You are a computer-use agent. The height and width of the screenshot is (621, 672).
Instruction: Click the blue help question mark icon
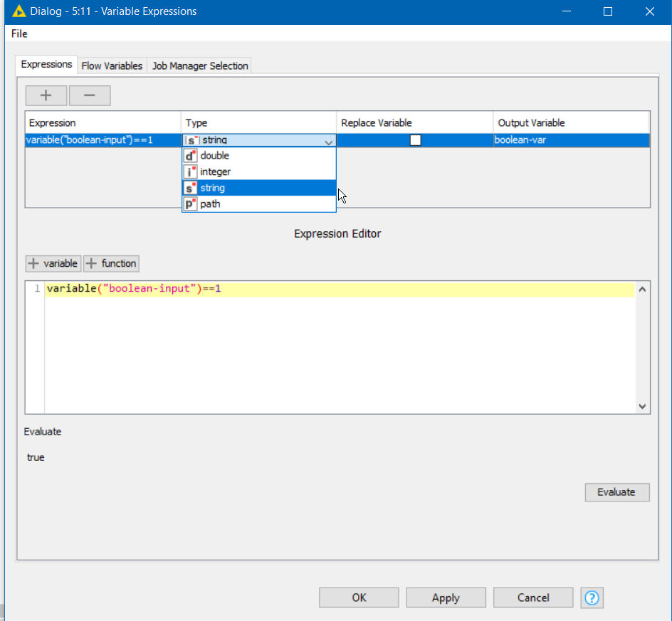[x=592, y=598]
